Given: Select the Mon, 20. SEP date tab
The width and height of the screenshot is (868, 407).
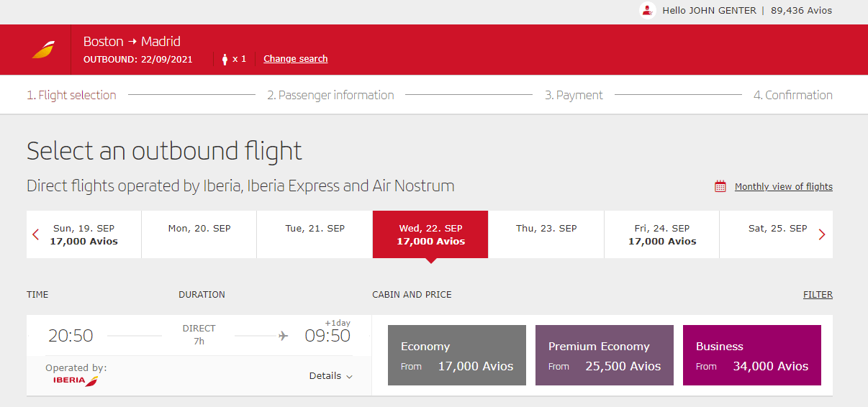Looking at the screenshot, I should (x=199, y=229).
